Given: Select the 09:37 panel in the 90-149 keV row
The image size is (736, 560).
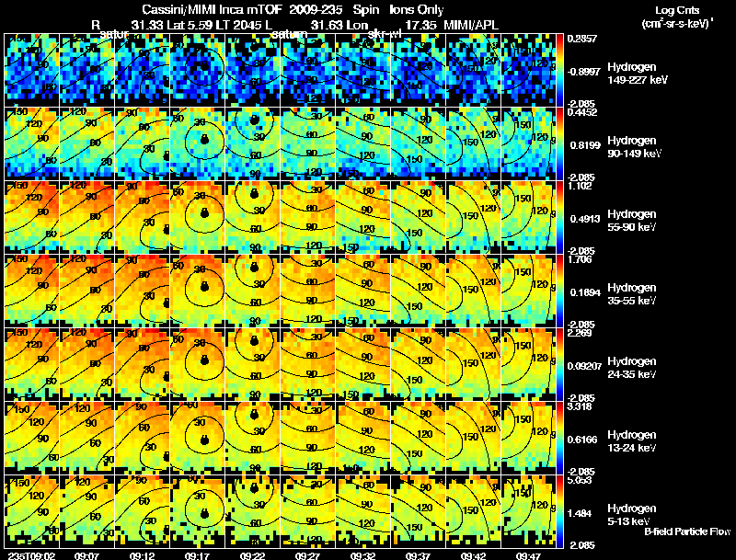Looking at the screenshot, I should (x=419, y=144).
